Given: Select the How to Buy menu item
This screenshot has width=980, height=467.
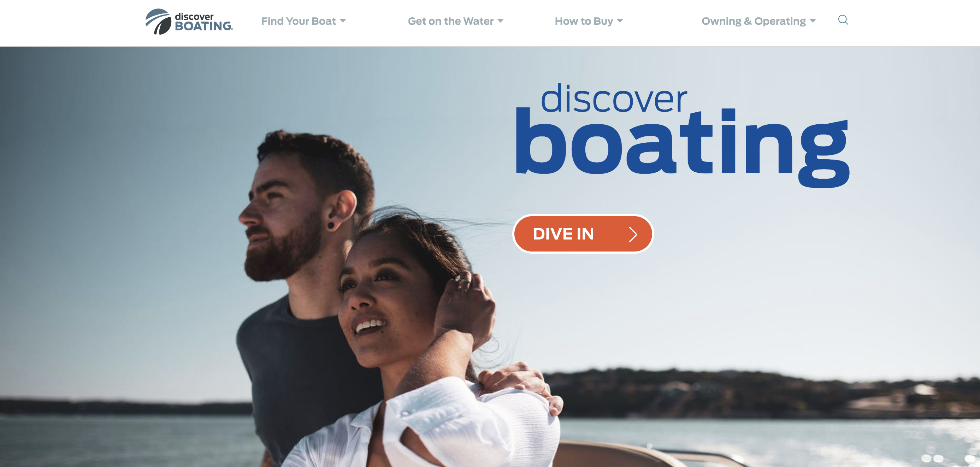Looking at the screenshot, I should point(584,21).
